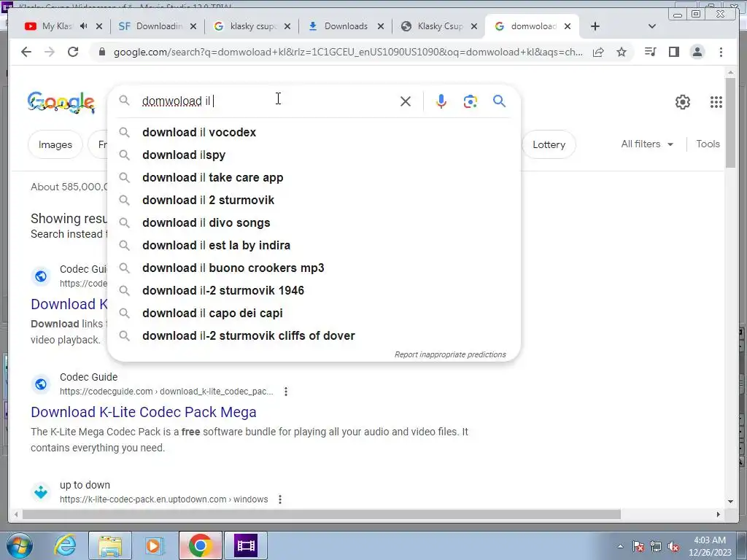Choose suggestion download il est la by indira
The image size is (747, 560).
coord(314,245)
